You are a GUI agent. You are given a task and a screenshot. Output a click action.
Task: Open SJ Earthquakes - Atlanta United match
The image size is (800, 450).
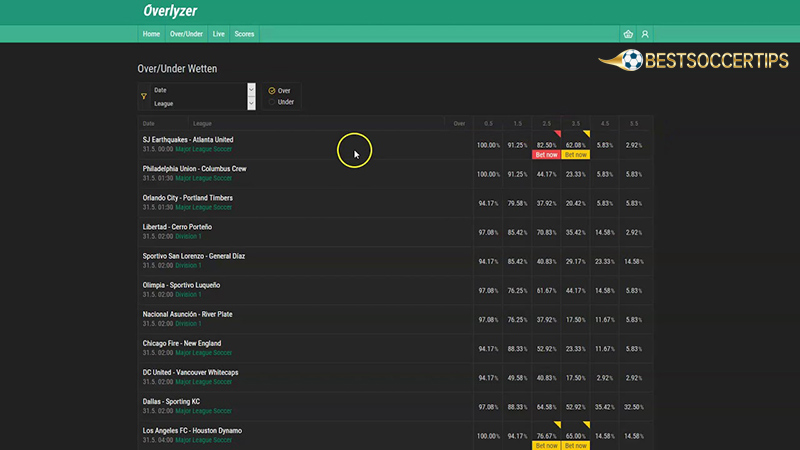tap(188, 140)
